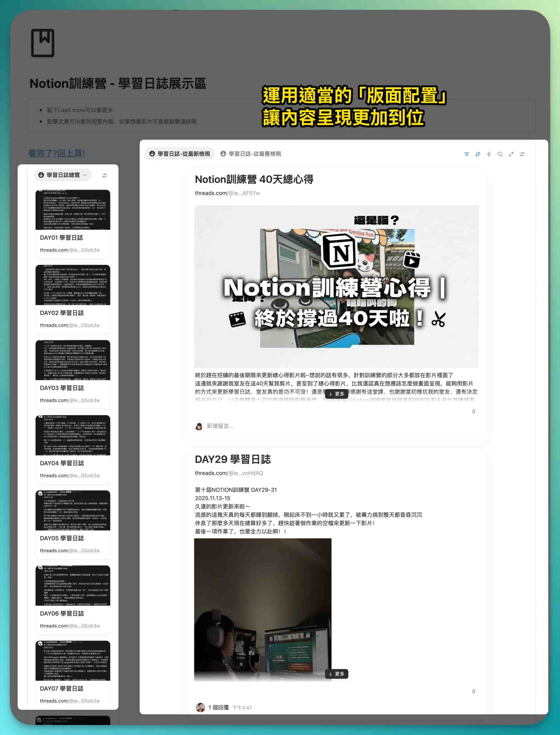Click the search magnifier in the database view
This screenshot has width=560, height=735.
pos(500,154)
